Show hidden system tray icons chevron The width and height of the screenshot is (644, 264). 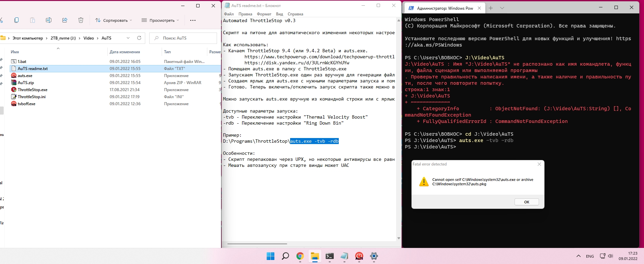(x=579, y=256)
